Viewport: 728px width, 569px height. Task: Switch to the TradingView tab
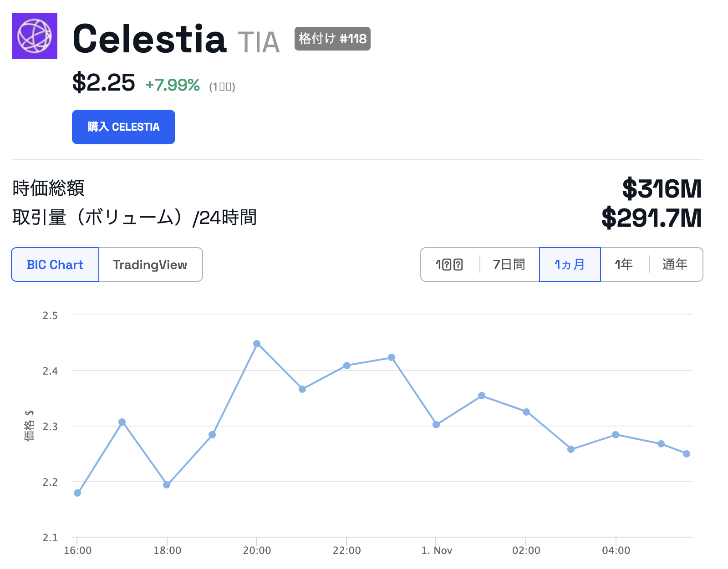(x=150, y=264)
